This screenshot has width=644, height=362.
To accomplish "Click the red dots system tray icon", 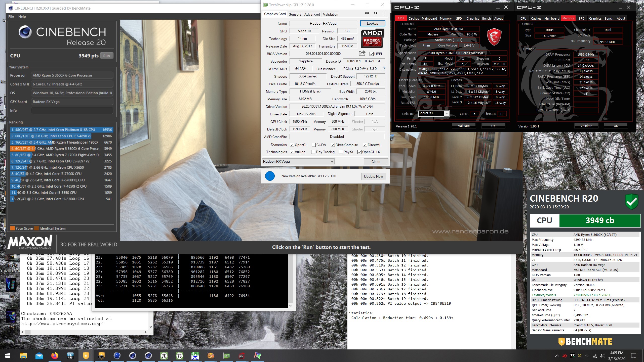I will click(x=565, y=356).
